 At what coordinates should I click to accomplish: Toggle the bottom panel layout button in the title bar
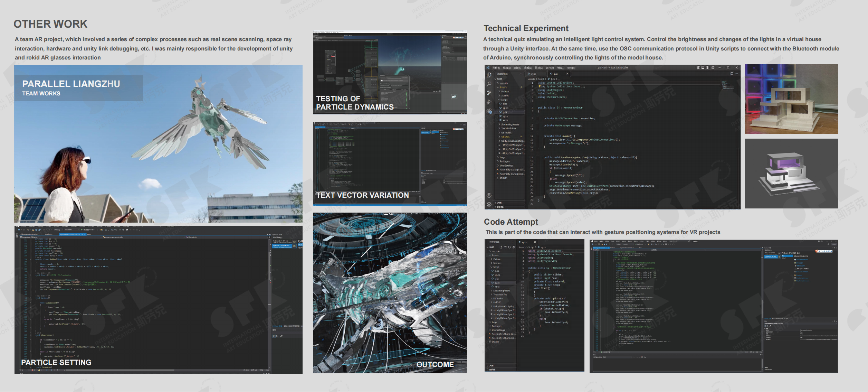point(703,68)
